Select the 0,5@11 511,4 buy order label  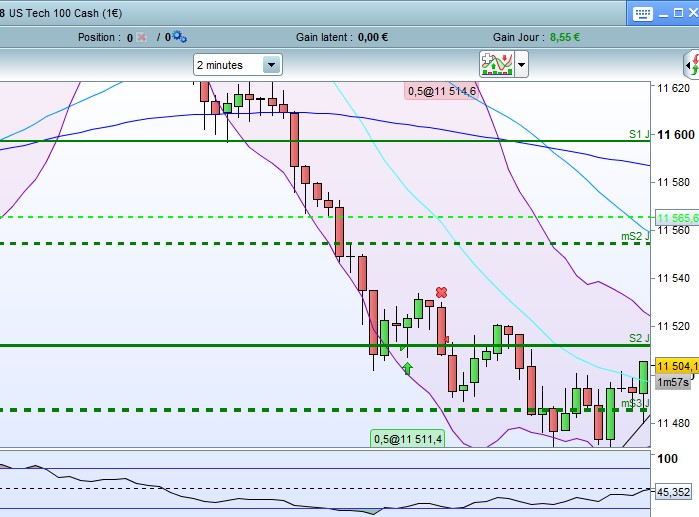pyautogui.click(x=407, y=439)
